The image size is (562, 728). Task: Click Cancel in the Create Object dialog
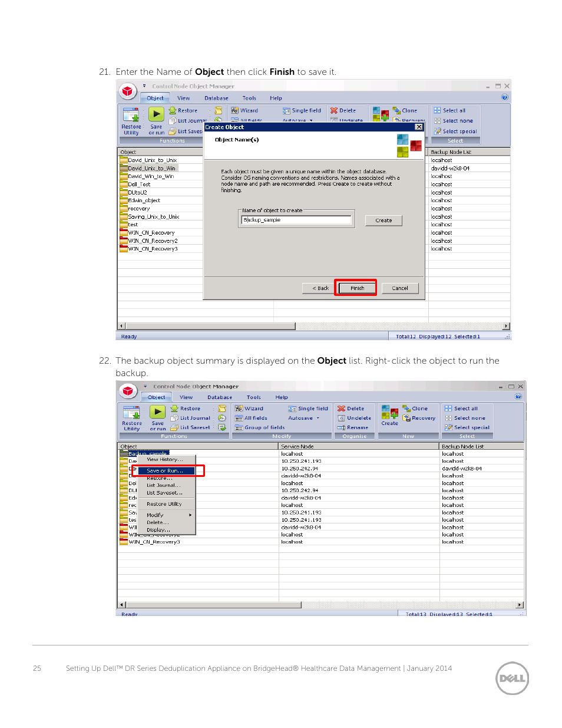(x=400, y=288)
